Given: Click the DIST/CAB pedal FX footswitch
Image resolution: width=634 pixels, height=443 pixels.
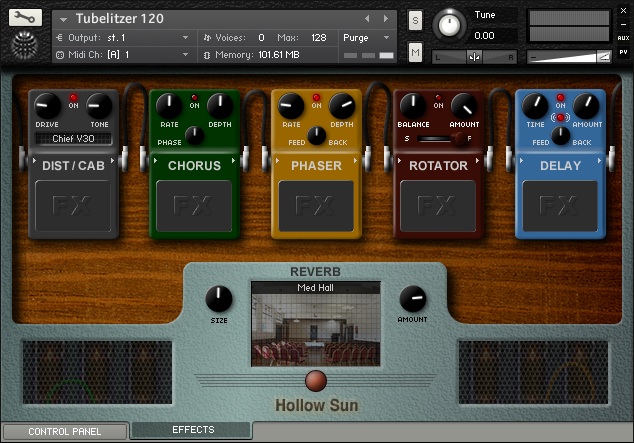Looking at the screenshot, I should [75, 205].
